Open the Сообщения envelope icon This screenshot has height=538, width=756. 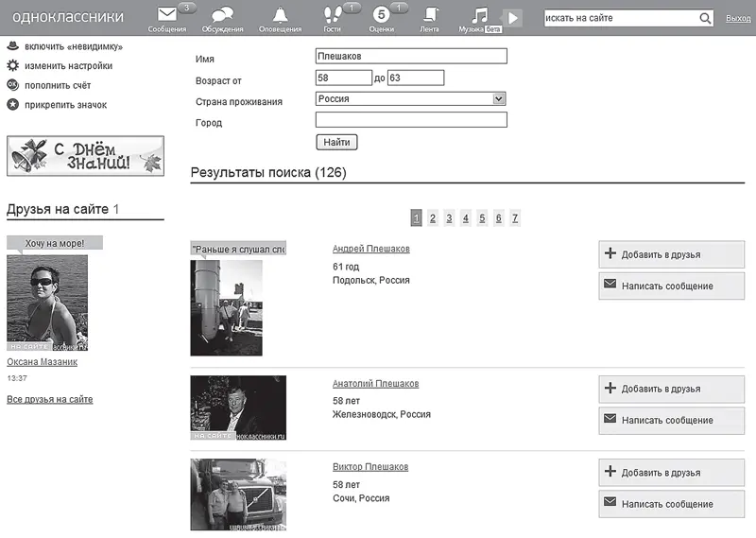coord(167,15)
